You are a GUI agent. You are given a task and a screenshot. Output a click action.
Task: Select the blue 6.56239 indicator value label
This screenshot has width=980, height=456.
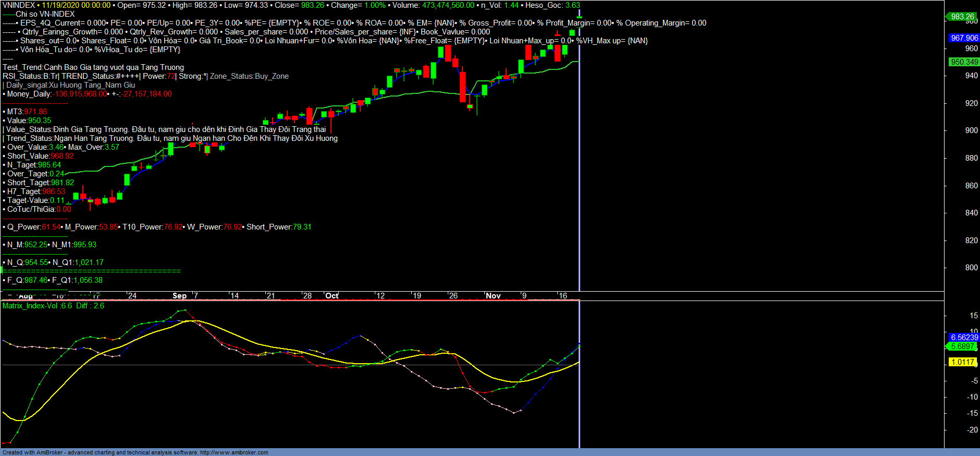(x=964, y=338)
